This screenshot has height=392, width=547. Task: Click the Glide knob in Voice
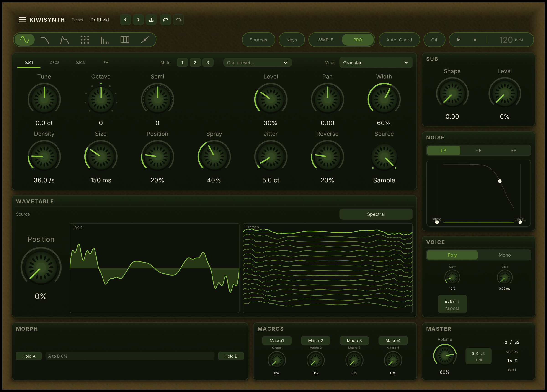(505, 277)
